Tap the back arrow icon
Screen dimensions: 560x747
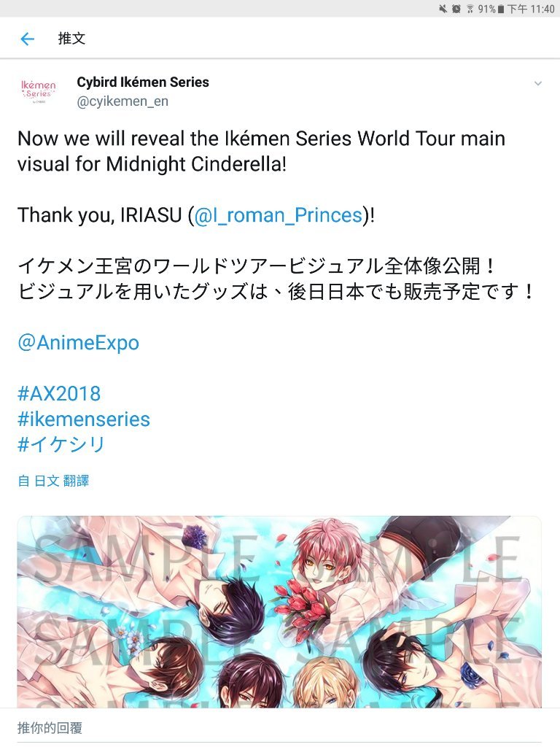[x=28, y=39]
